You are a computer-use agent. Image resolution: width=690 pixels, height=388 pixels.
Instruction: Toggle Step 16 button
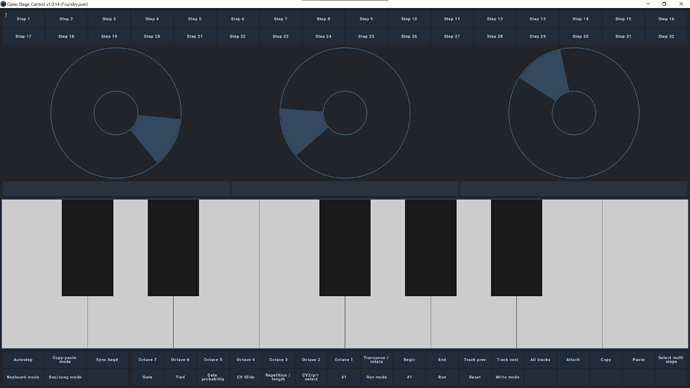click(x=666, y=19)
